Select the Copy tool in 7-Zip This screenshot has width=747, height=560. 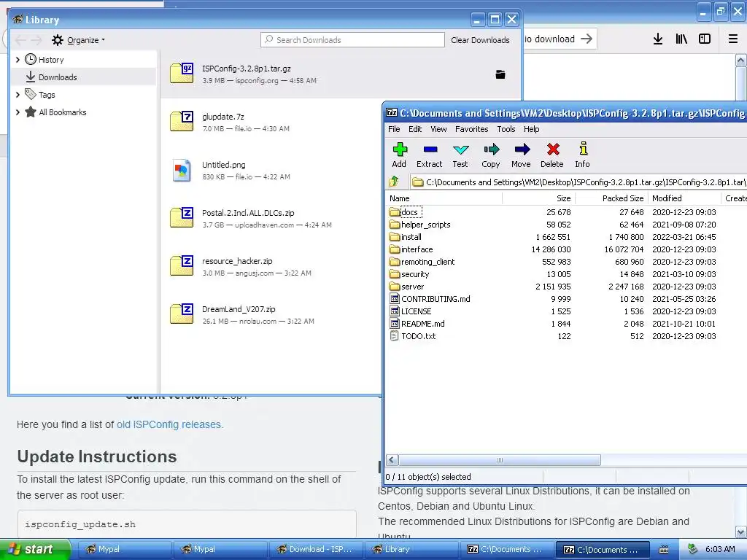[491, 155]
